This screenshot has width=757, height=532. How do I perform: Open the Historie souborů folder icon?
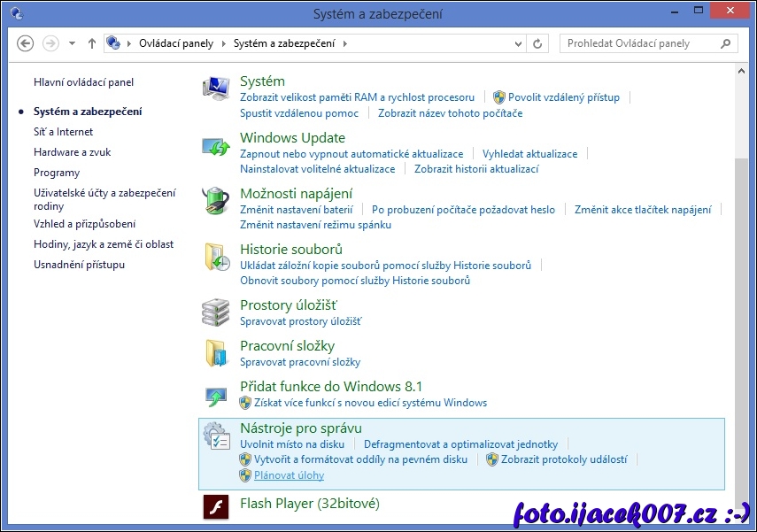tap(216, 257)
